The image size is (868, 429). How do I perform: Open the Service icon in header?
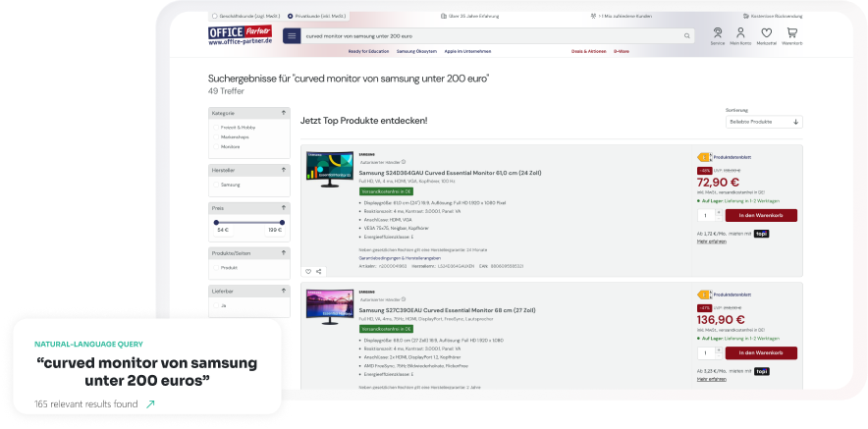click(718, 35)
